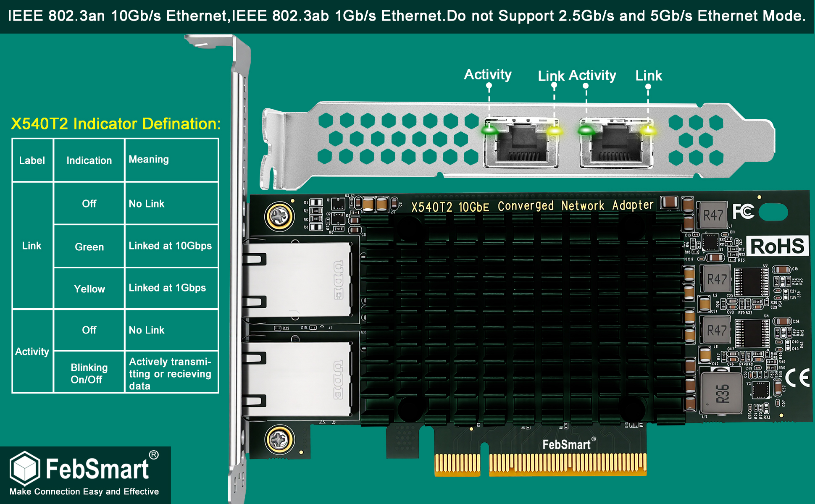Click the rightmost "Link" callout label above bracket
The height and width of the screenshot is (504, 815).
click(x=649, y=76)
